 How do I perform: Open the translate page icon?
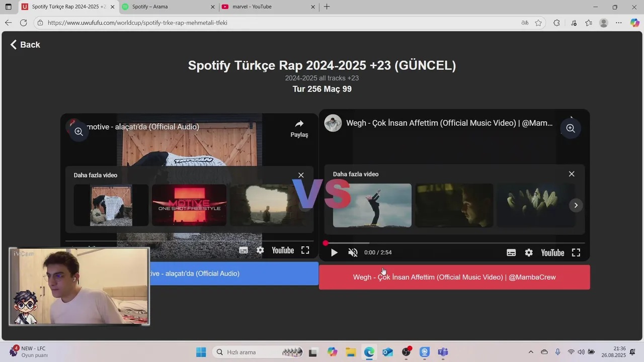(x=525, y=23)
